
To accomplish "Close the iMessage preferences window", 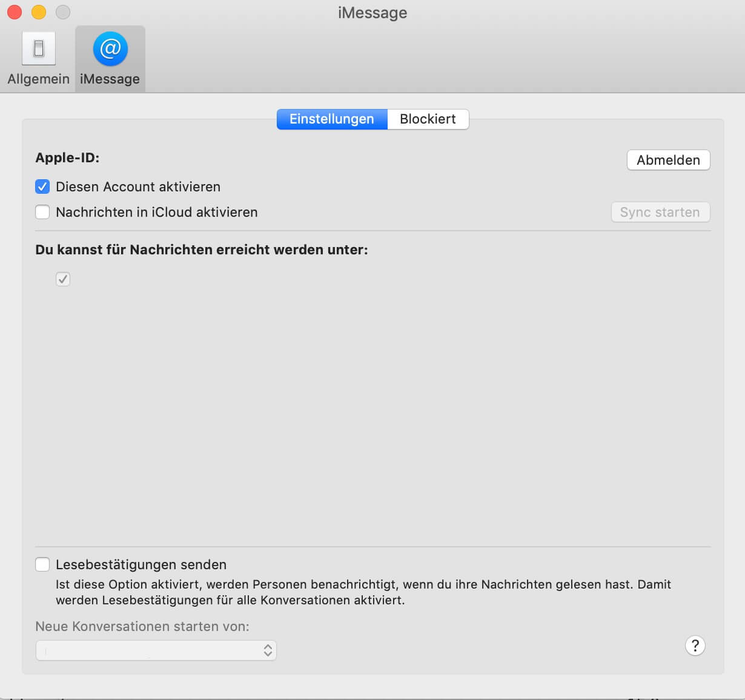I will click(x=14, y=12).
